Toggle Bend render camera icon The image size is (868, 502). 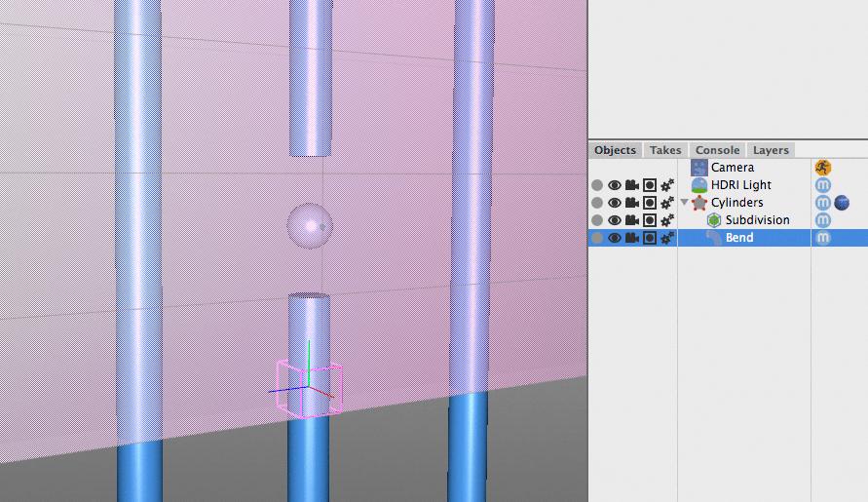tap(631, 238)
